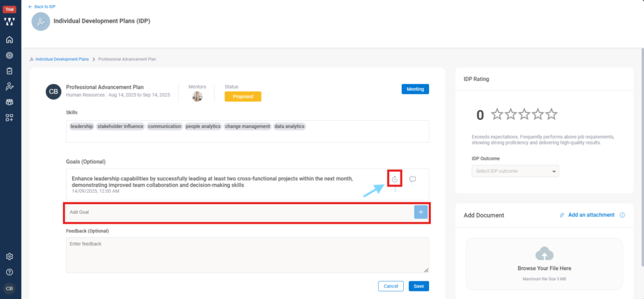Click the Proposed status badge
This screenshot has height=299, width=644.
(243, 96)
